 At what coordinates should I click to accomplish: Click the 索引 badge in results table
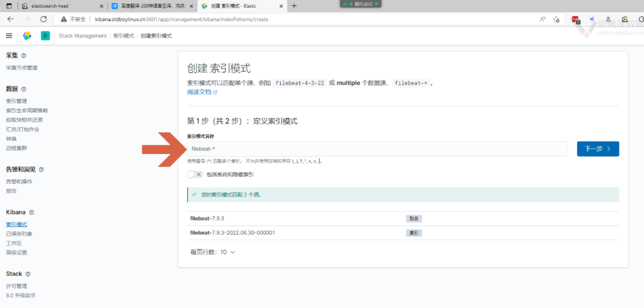(x=414, y=233)
